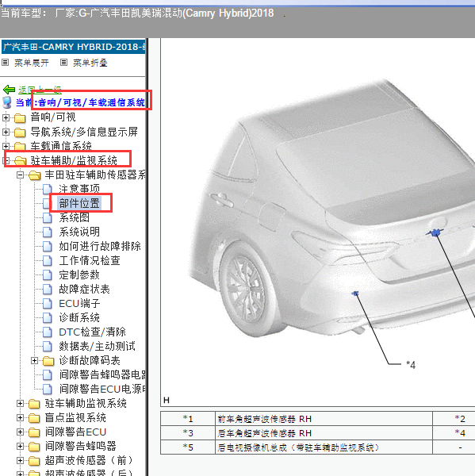The width and height of the screenshot is (475, 476).
Task: Click table cell 后车角超声波传感器 RH
Action: (x=324, y=433)
